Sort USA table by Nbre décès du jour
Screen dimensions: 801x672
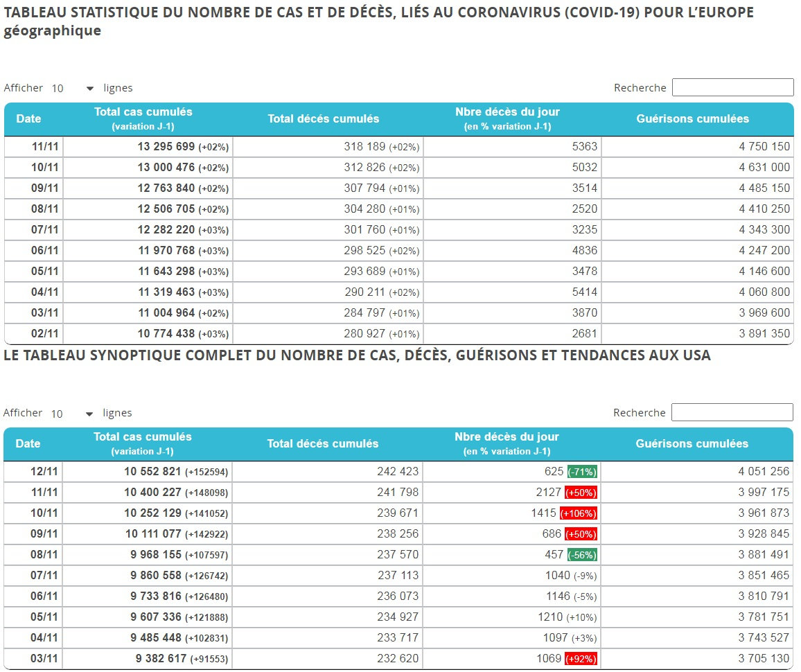click(x=507, y=443)
